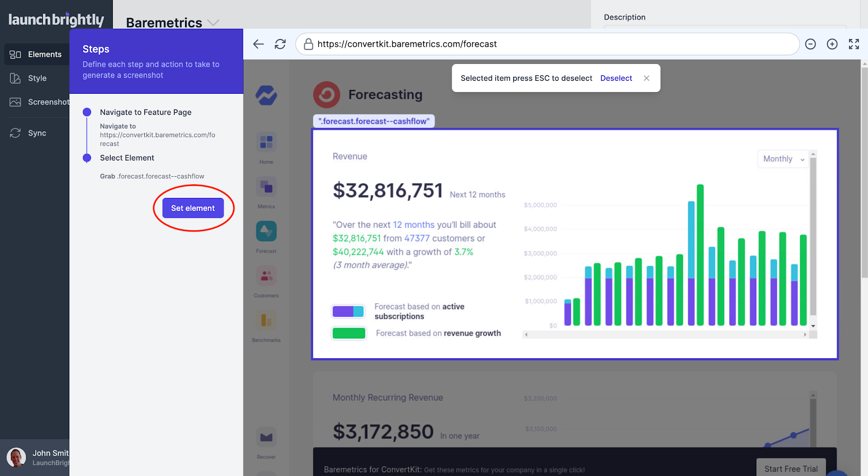Zoom in with the plus circle icon
Screen dimensions: 868x476
[x=832, y=44]
